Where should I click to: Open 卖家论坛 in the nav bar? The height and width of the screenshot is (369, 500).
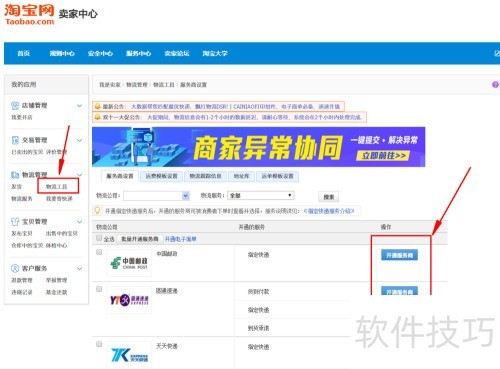coord(177,53)
